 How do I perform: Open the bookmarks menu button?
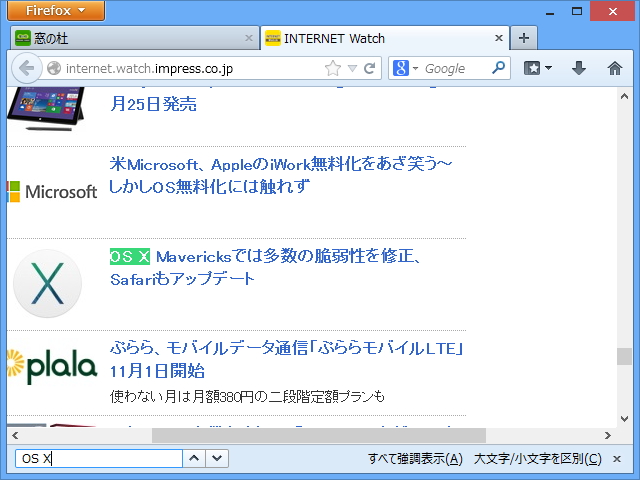click(x=532, y=68)
